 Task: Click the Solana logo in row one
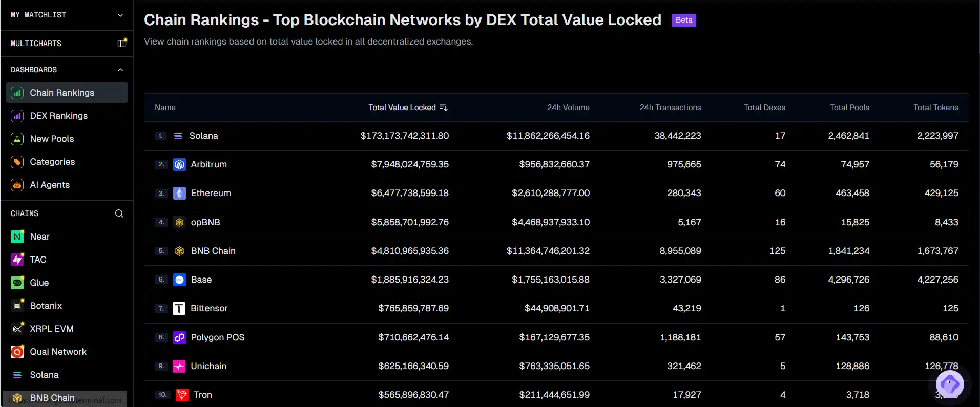point(178,136)
